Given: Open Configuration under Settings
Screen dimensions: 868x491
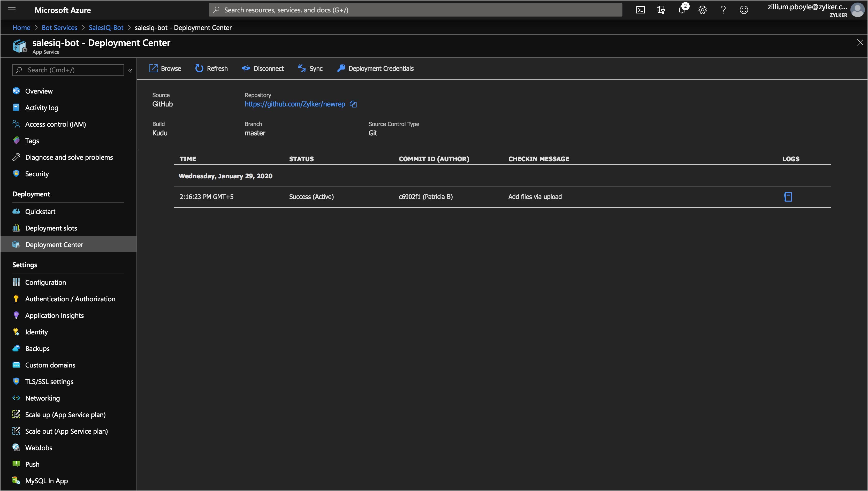Looking at the screenshot, I should [46, 282].
